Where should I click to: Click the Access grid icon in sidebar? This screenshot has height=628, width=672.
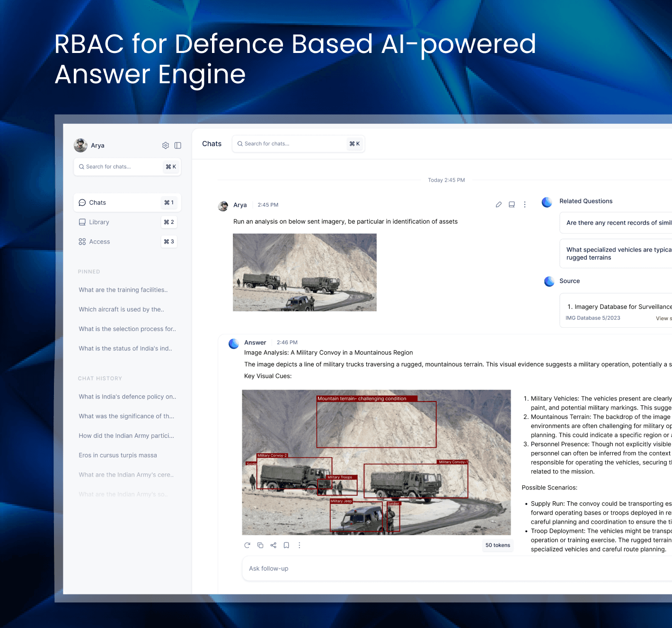[x=82, y=242]
